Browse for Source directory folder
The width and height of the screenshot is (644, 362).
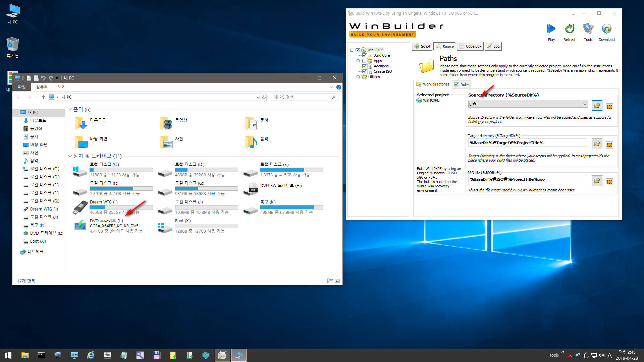597,106
